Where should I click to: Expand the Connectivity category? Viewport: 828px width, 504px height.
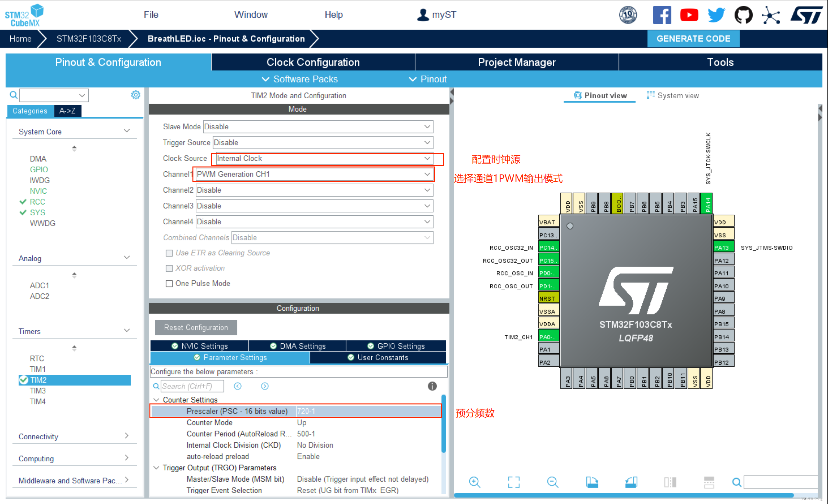tap(127, 436)
